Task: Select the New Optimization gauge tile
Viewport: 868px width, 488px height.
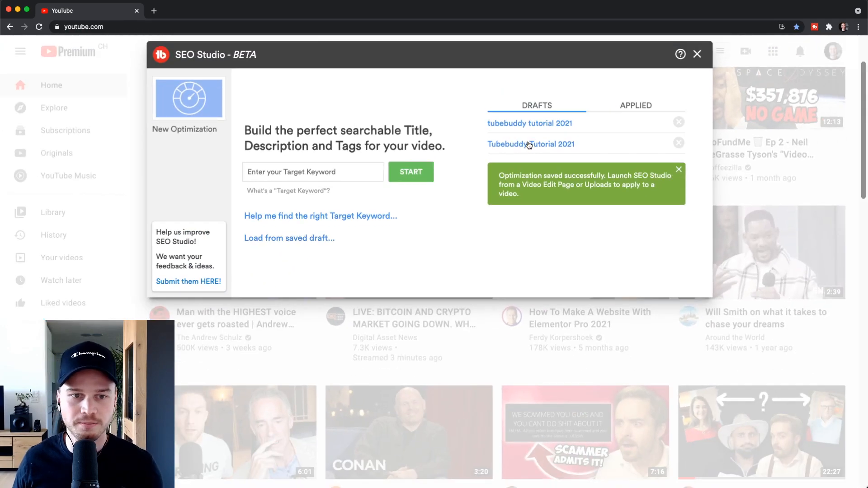Action: tap(189, 98)
